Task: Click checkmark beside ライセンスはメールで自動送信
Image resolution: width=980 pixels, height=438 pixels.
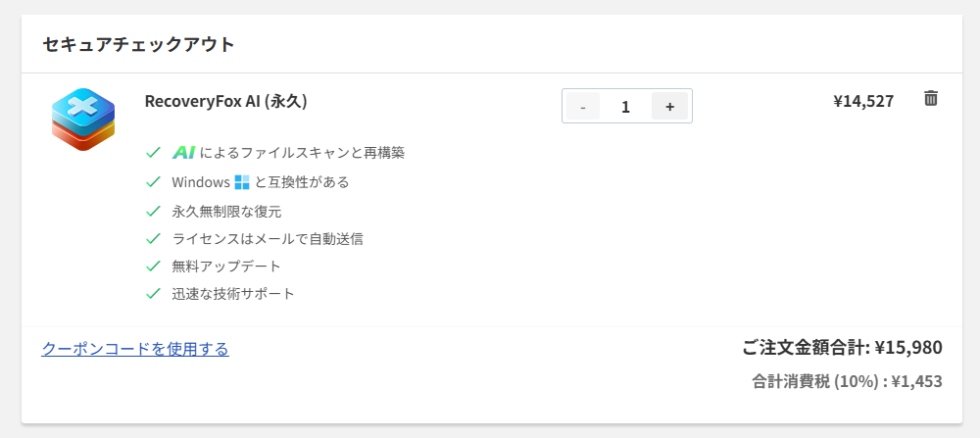Action: tap(153, 238)
